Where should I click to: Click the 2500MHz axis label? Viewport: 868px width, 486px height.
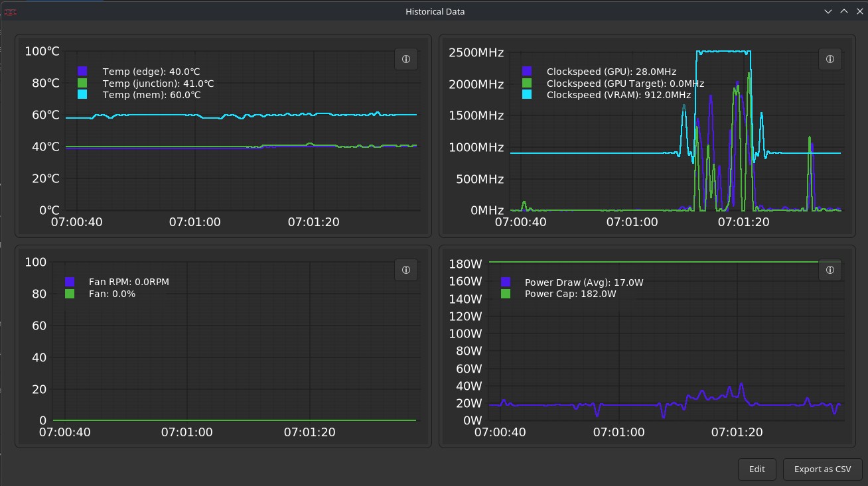476,53
